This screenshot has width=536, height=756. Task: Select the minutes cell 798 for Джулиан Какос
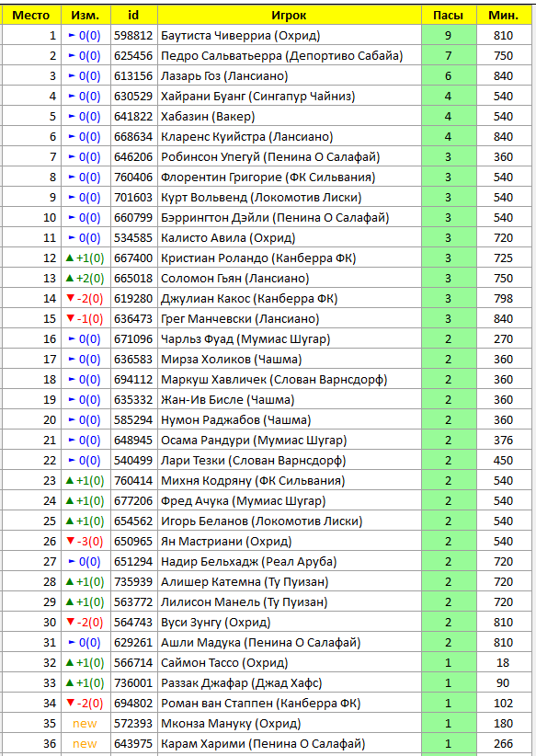[504, 299]
